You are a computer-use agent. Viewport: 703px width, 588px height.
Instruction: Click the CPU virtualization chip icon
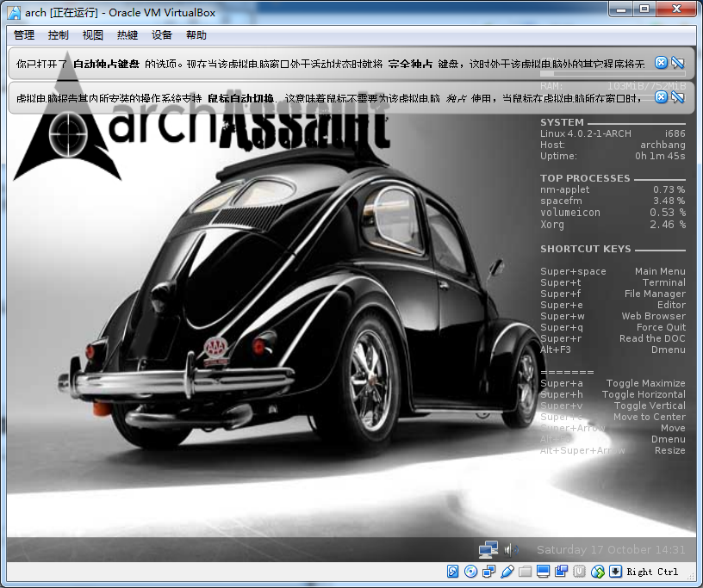(579, 572)
